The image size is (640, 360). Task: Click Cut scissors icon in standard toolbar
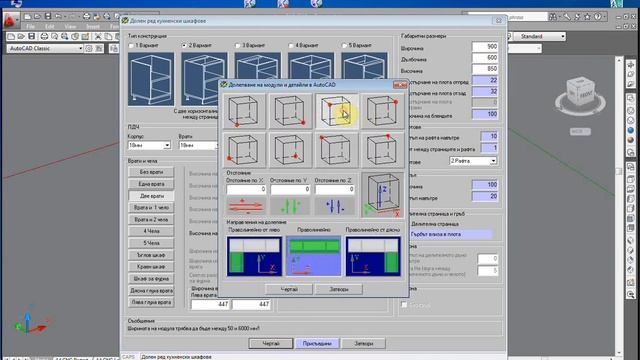[98, 36]
